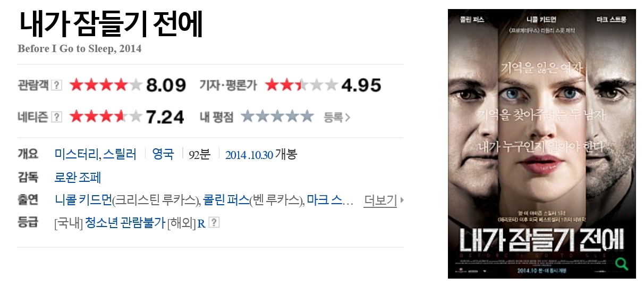The image size is (644, 285).
Task: Open the help icon after the R rating
Action: click(x=214, y=223)
